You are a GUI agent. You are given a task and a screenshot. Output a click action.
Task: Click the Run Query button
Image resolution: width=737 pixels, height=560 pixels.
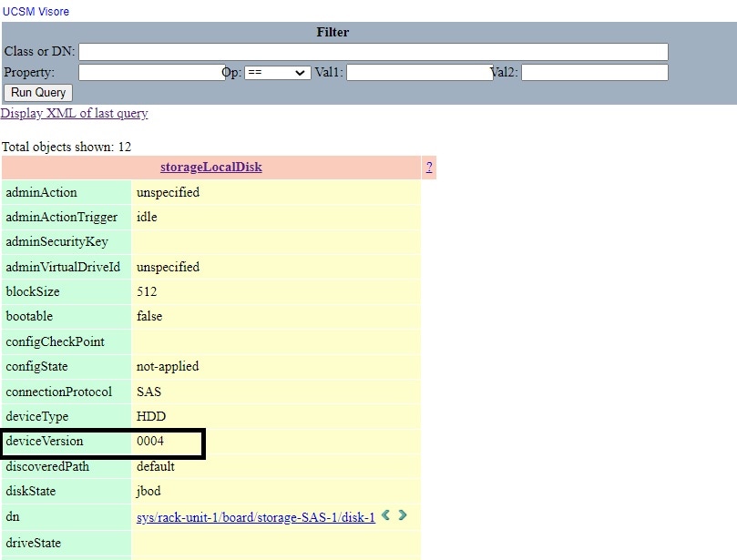pos(38,93)
